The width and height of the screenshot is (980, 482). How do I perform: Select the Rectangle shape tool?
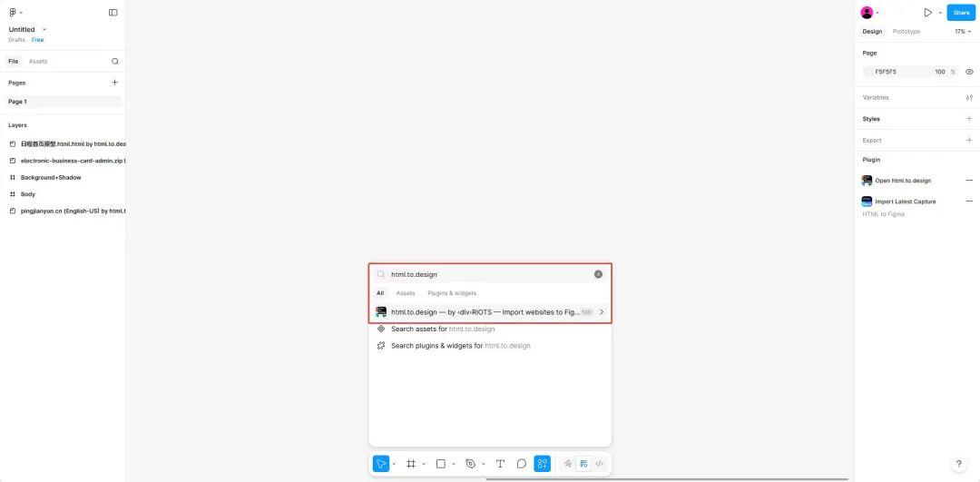[x=441, y=464]
